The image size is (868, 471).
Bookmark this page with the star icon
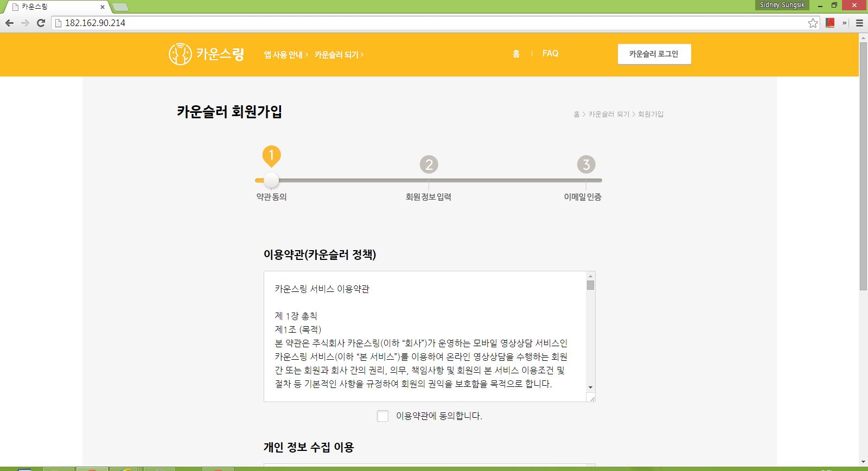[x=813, y=23]
